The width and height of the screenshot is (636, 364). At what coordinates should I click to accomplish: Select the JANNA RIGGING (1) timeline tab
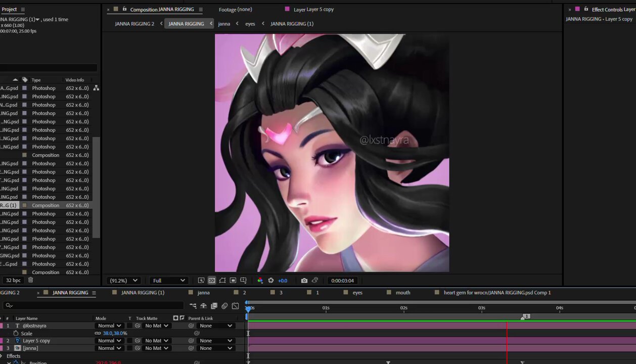143,293
